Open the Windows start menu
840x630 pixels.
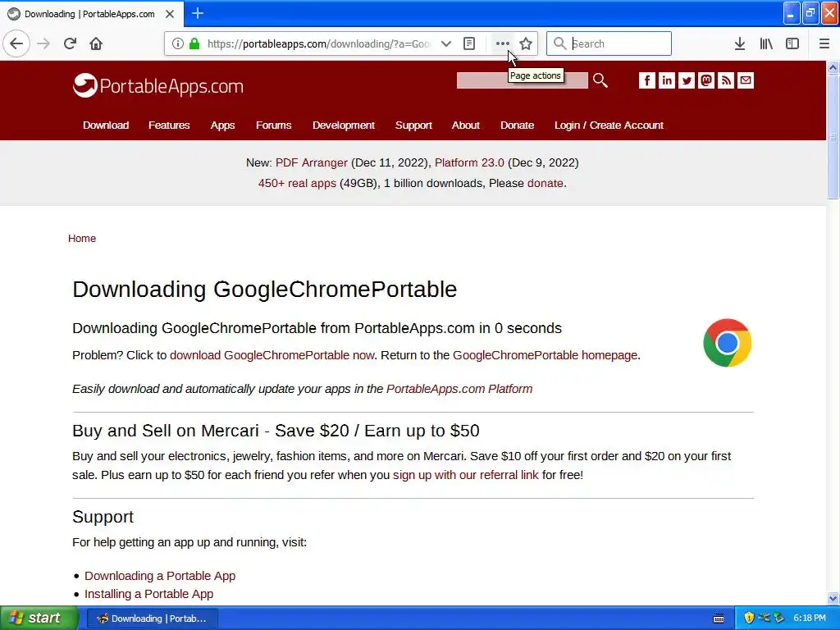coord(39,619)
